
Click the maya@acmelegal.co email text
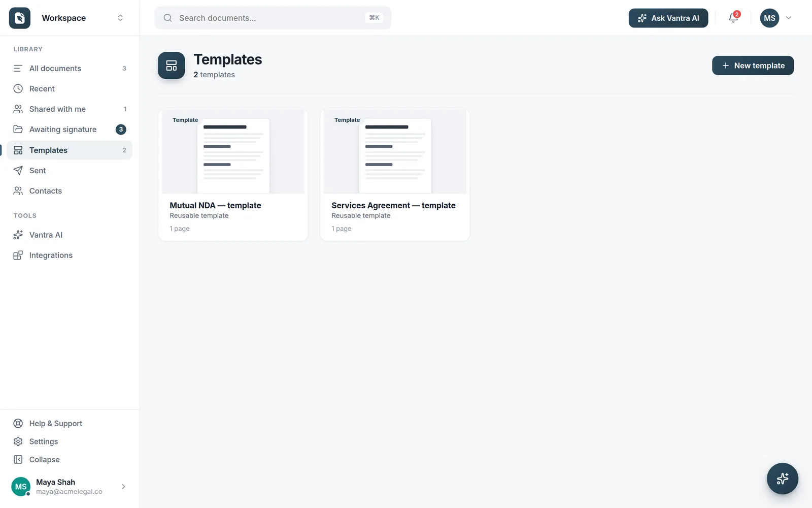tap(69, 492)
